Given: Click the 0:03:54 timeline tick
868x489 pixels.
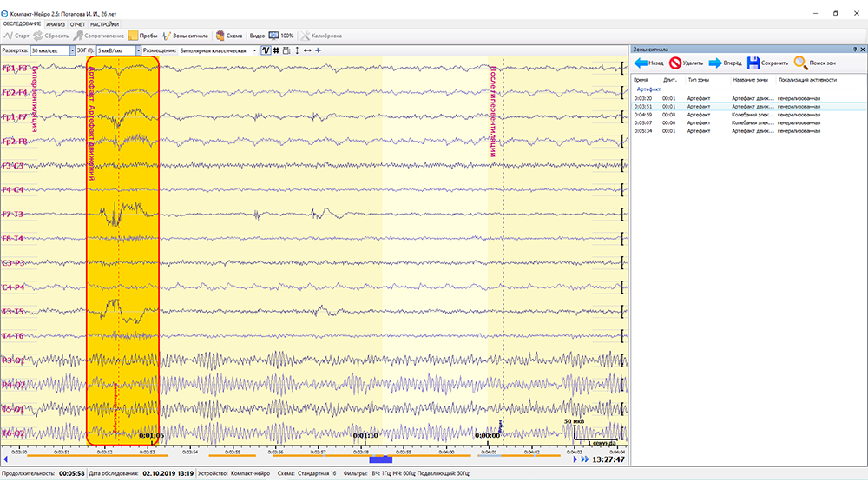Looking at the screenshot, I should pyautogui.click(x=190, y=452).
